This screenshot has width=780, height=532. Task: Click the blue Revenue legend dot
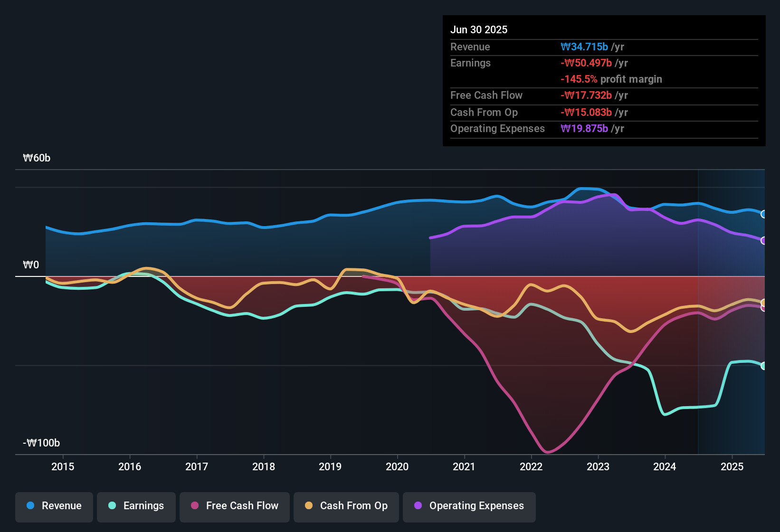[29, 506]
